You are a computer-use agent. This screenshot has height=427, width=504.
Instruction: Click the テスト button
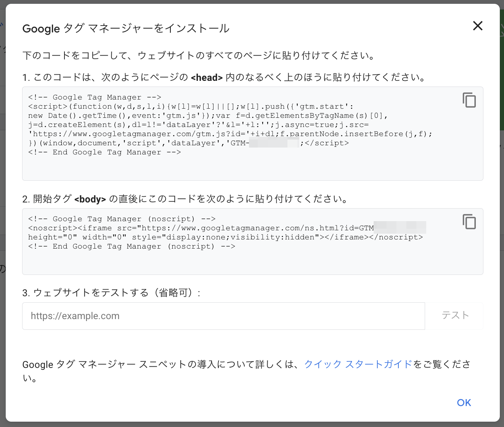pos(454,316)
